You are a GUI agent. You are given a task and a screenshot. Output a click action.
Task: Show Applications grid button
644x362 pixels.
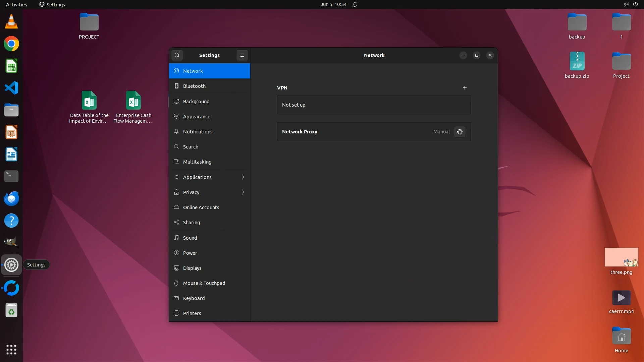11,350
